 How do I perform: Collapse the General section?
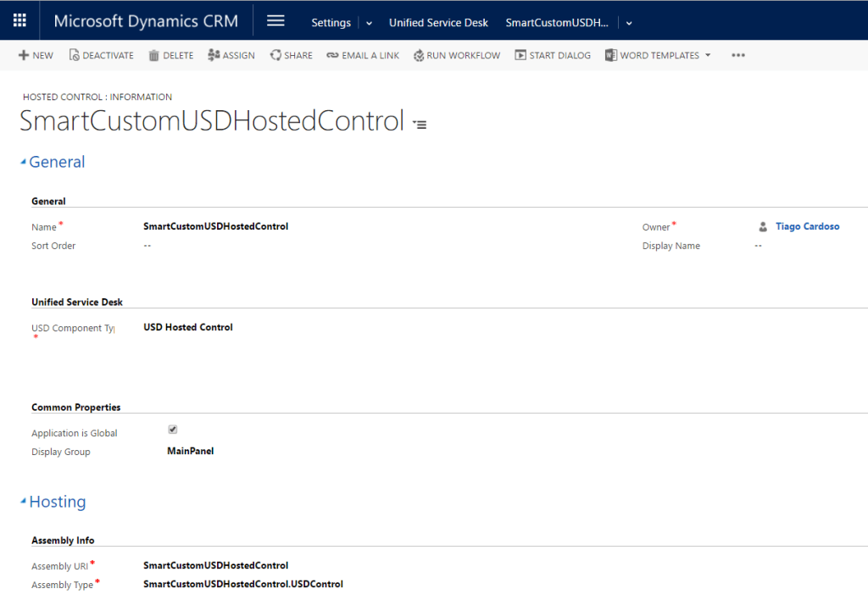coord(24,163)
